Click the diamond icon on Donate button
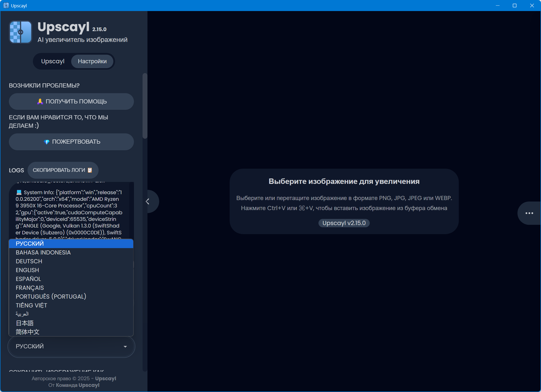541x392 pixels. pos(47,142)
